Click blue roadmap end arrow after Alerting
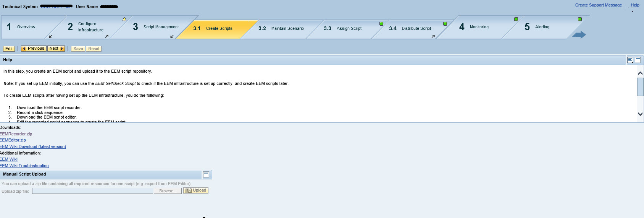The image size is (644, 218). point(579,35)
